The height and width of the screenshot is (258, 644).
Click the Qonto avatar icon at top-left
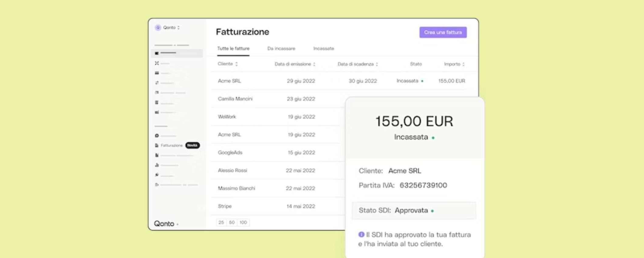158,27
